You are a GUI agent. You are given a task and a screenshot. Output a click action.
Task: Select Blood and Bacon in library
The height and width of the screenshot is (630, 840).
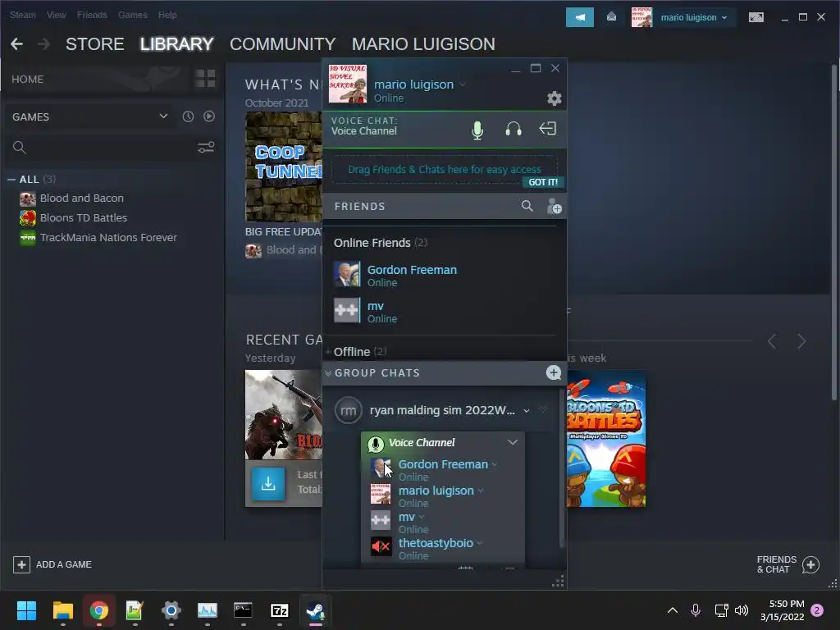[x=81, y=199]
